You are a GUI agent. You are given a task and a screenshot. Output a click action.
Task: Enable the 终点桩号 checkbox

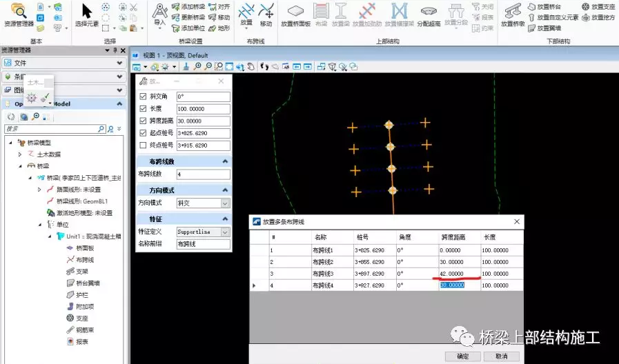click(143, 145)
